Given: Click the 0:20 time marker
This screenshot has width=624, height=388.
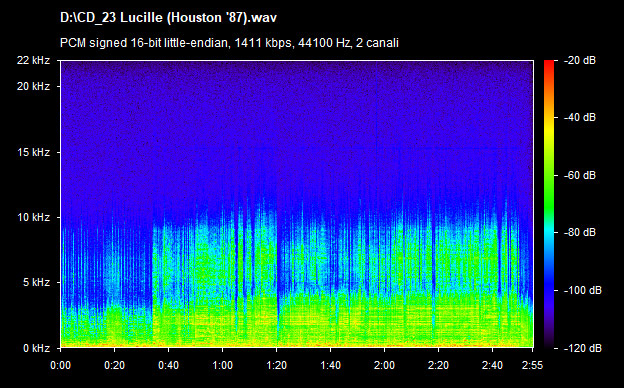Looking at the screenshot, I should pyautogui.click(x=114, y=365).
